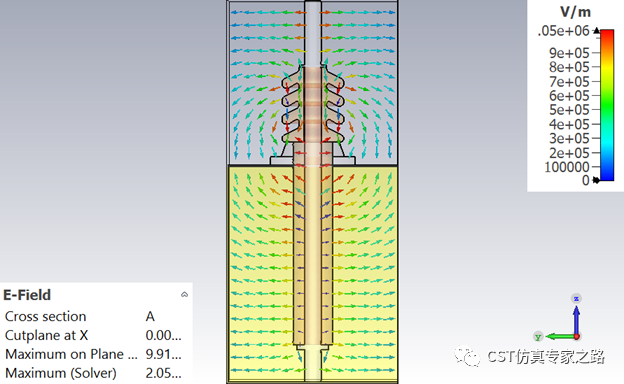Select the upper limit arrow on color ramp
This screenshot has width=624, height=384.
[x=597, y=31]
